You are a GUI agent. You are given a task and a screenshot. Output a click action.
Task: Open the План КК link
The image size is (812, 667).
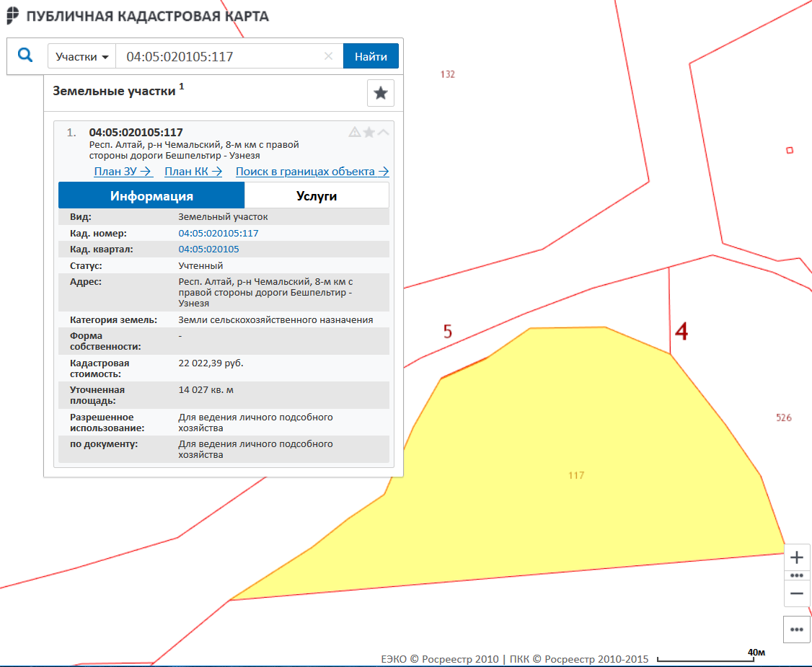click(x=193, y=172)
